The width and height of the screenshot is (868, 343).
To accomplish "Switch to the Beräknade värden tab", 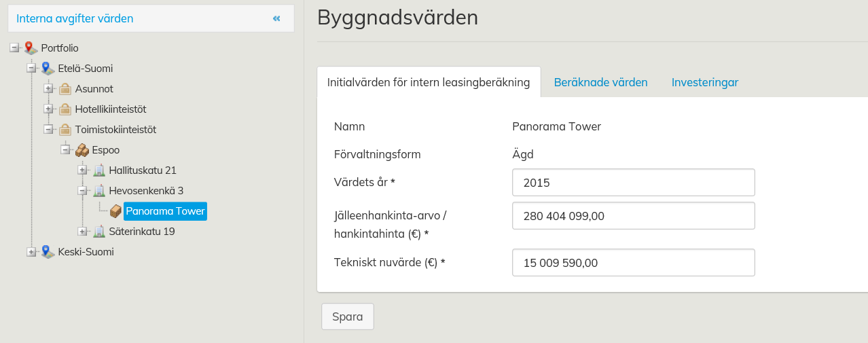I will coord(600,82).
